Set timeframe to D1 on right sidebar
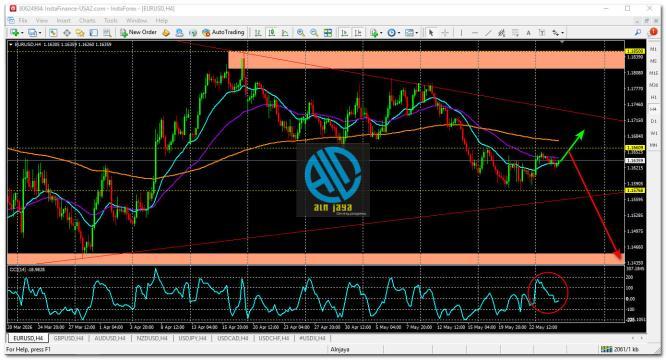The image size is (666, 360). point(654,121)
